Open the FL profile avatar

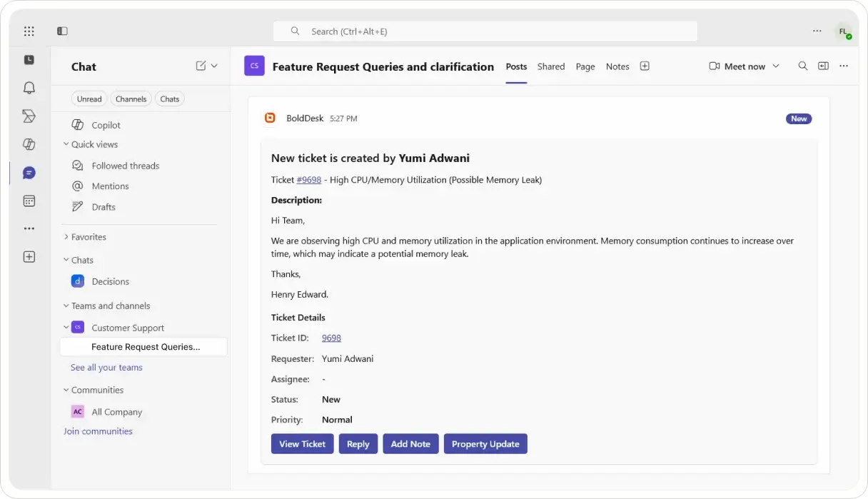pos(843,31)
